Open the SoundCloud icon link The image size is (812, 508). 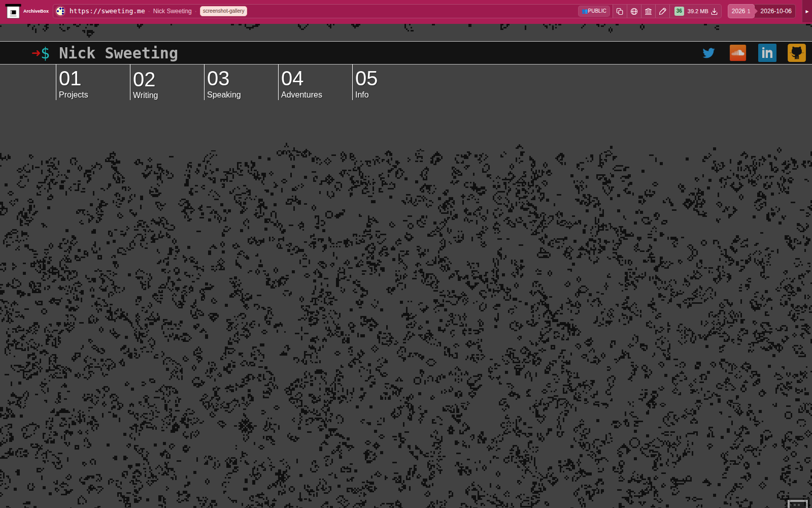pyautogui.click(x=738, y=53)
